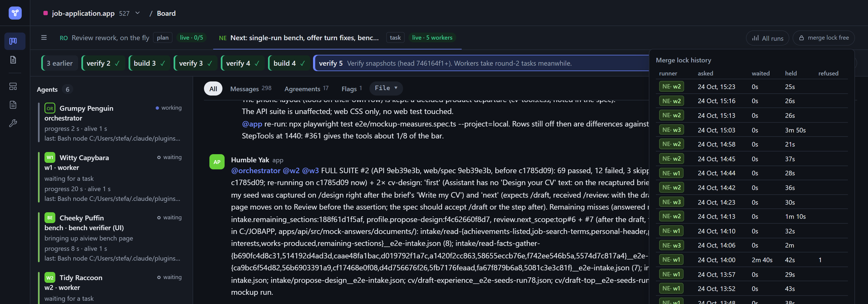Expand the job-application.app project dropdown
The width and height of the screenshot is (868, 304).
point(138,13)
